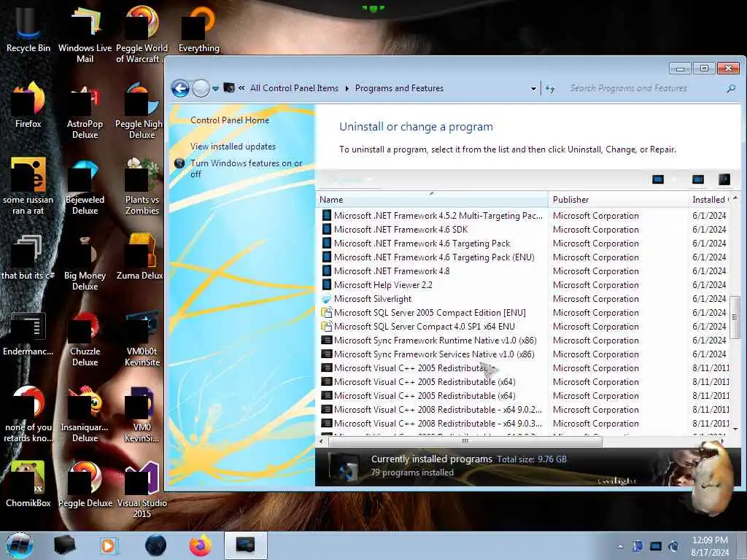Select the Peggle World of Warcraft desktop icon
Screen dimensions: 747x560
click(x=142, y=34)
